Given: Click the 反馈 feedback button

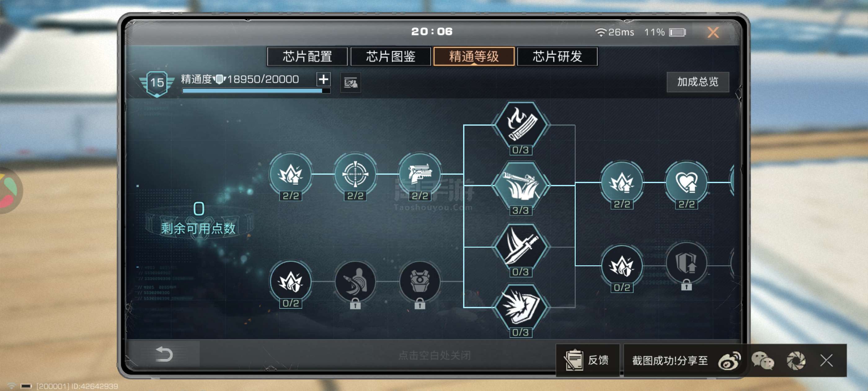Looking at the screenshot, I should (x=588, y=360).
